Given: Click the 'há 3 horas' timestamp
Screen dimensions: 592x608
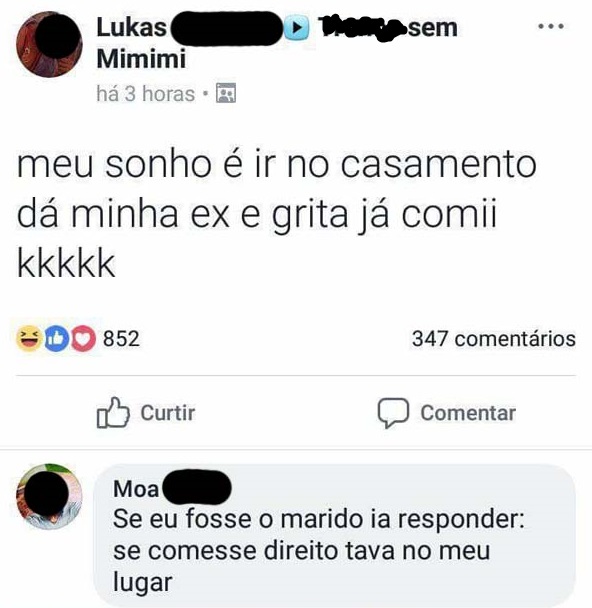Looking at the screenshot, I should coord(145,94).
